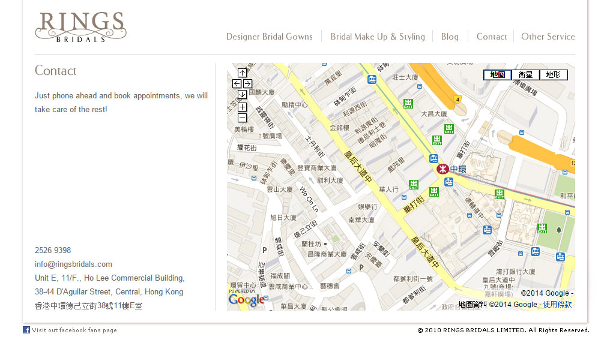Click the Facebook icon in footer
610x364 pixels.
[x=26, y=330]
